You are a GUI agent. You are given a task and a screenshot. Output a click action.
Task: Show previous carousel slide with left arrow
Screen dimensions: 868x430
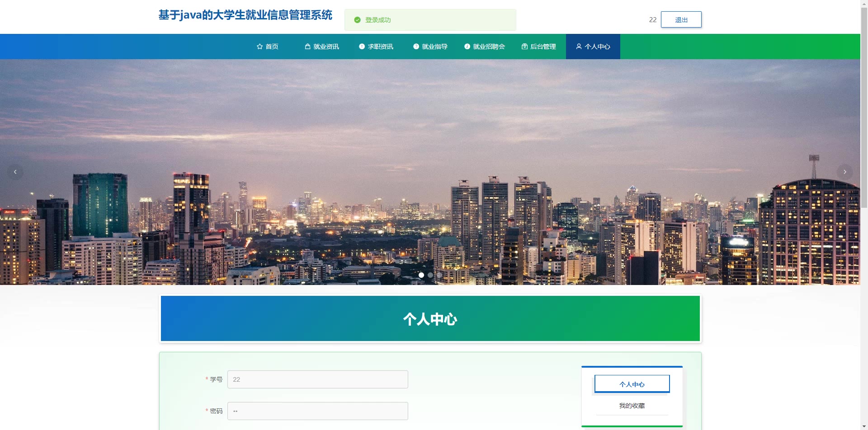pyautogui.click(x=15, y=172)
